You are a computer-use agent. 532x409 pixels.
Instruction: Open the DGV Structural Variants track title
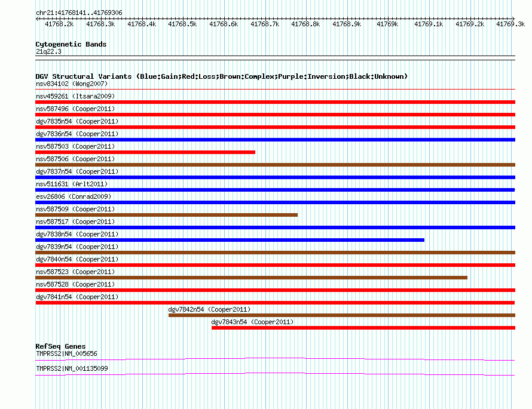(221, 76)
